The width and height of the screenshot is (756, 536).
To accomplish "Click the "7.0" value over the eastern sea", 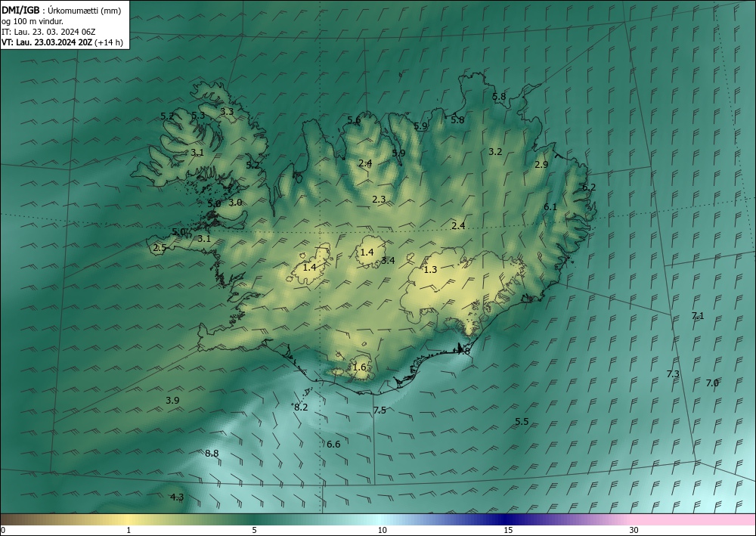I will 712,383.
